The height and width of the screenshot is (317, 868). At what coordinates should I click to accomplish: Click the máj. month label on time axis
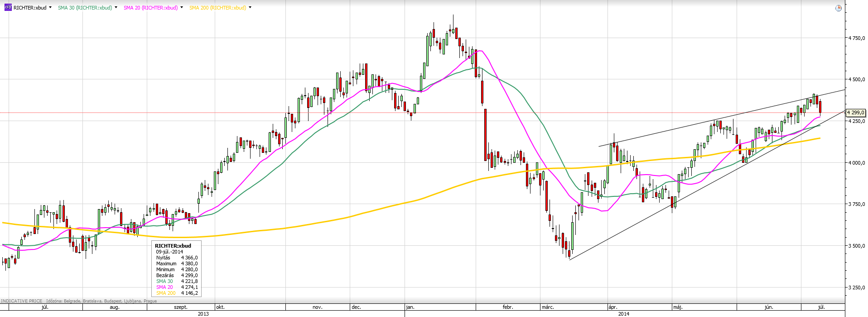(x=678, y=307)
